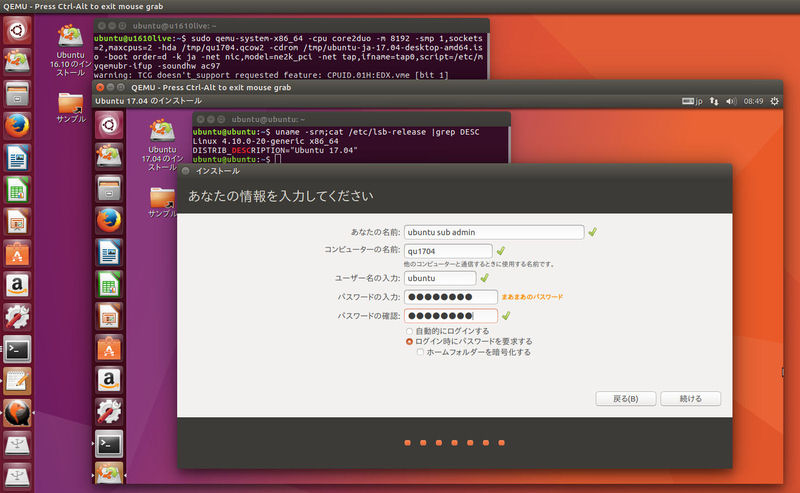The image size is (800, 493).
Task: Open System Settings in host launcher
Action: (17, 317)
